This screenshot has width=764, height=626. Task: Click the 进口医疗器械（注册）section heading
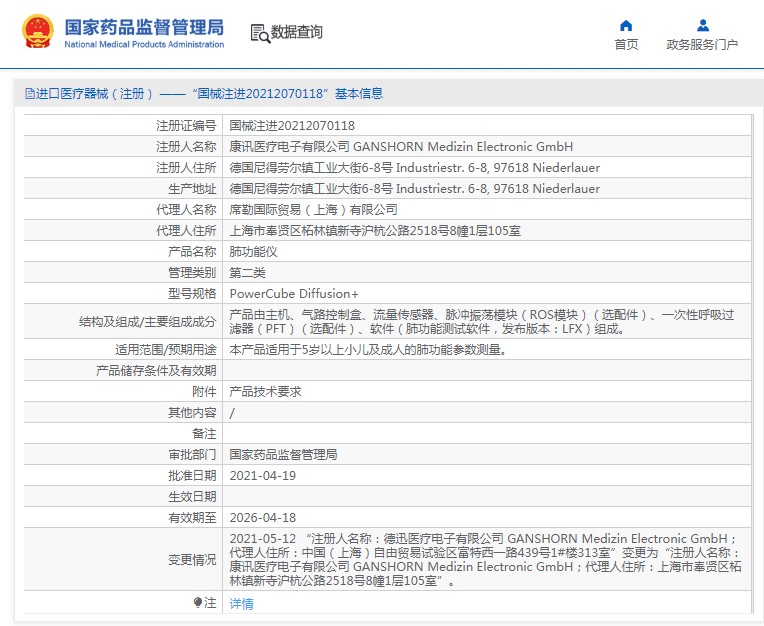coord(95,94)
